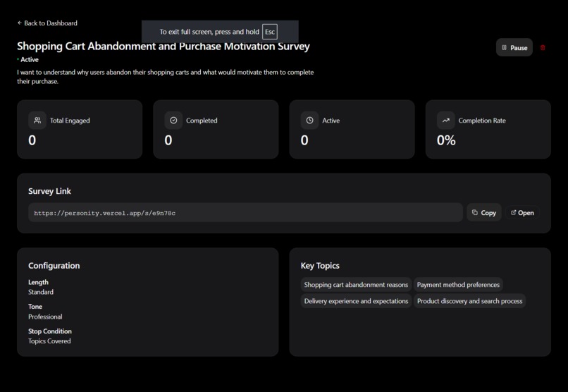Screen dimensions: 568x392
Task: Select the survey URL field
Action: coord(245,213)
